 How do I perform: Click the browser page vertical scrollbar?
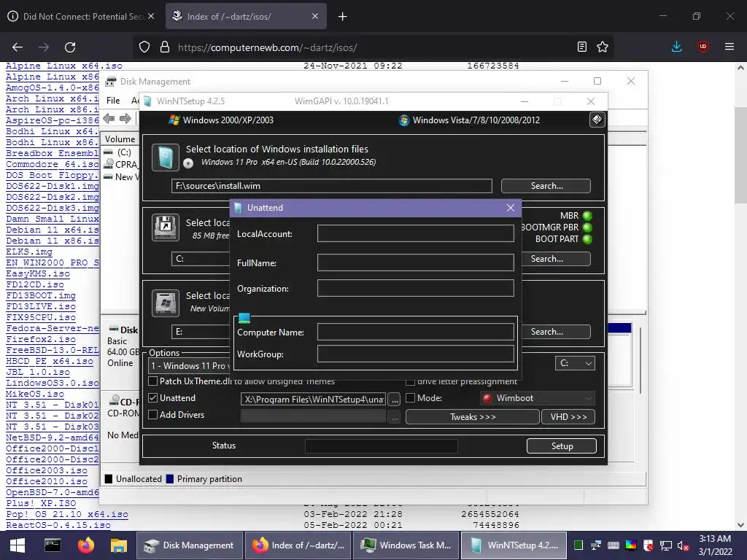click(x=740, y=155)
